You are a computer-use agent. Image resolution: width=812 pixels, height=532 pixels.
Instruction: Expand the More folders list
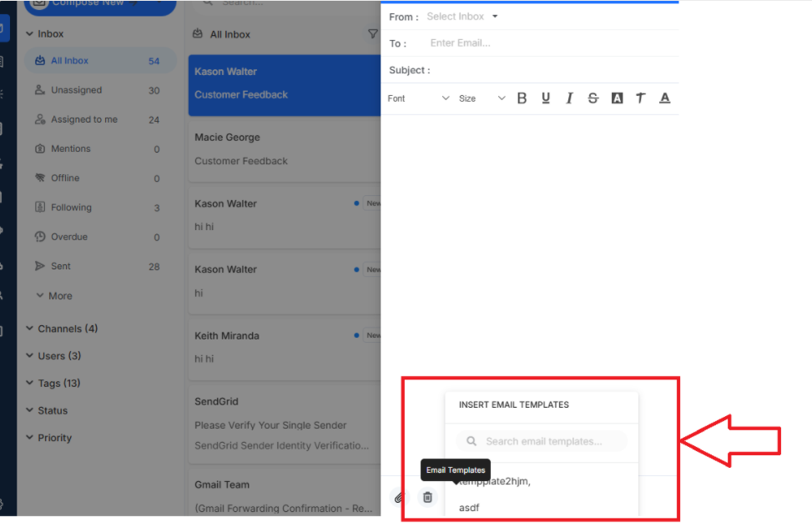54,296
